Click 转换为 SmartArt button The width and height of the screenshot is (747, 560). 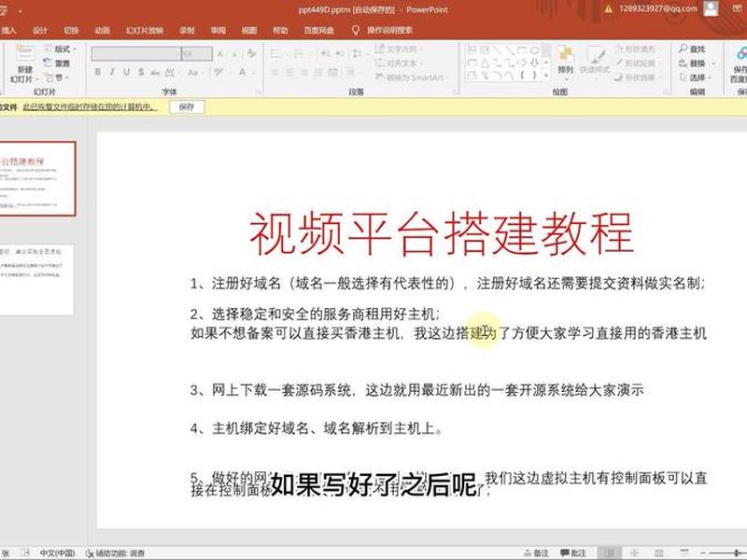[x=411, y=77]
